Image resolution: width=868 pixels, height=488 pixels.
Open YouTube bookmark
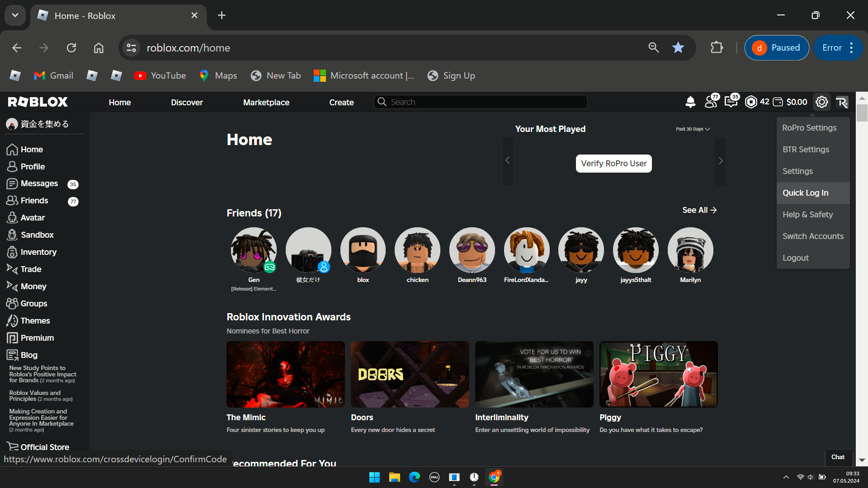pos(160,75)
